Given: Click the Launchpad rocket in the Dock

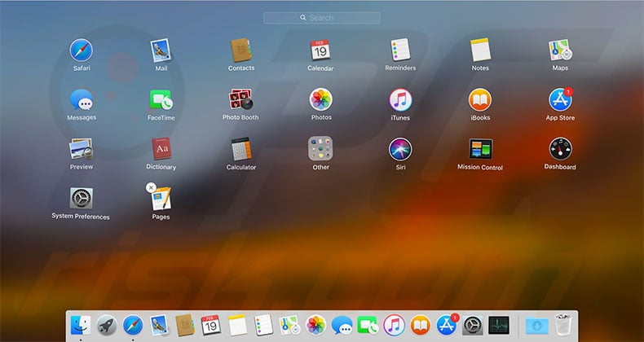Looking at the screenshot, I should [x=106, y=326].
